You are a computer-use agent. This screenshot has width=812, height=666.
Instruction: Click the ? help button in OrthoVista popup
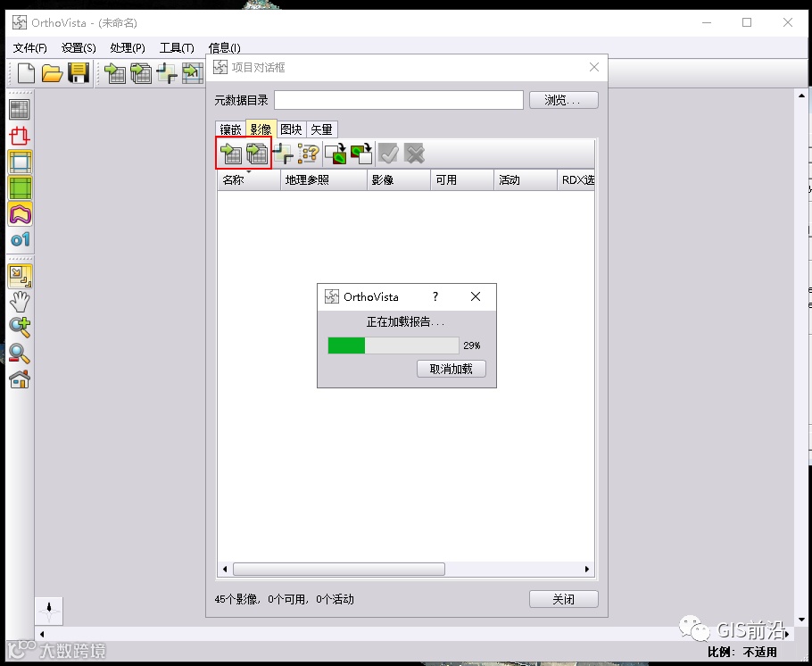(435, 296)
